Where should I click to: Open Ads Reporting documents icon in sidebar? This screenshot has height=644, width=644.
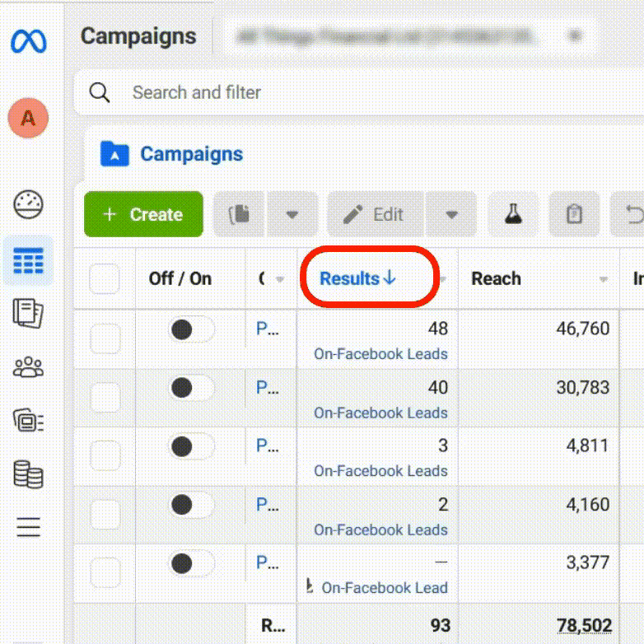click(x=28, y=313)
